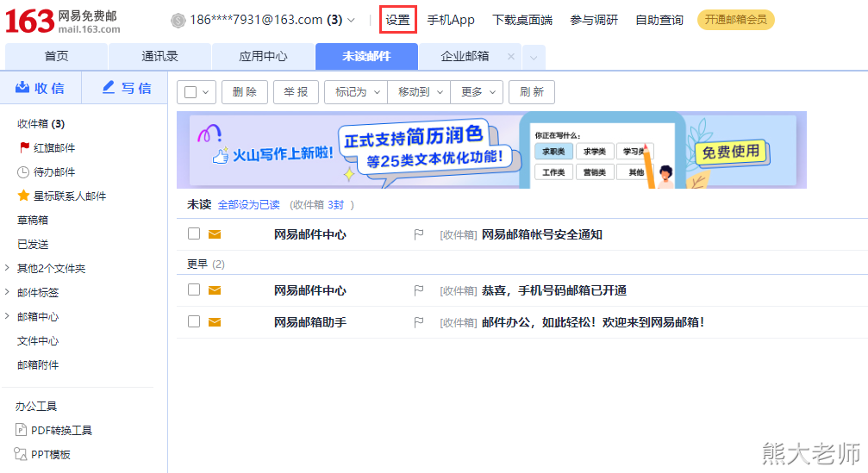This screenshot has height=473, width=868.
Task: Click the 待办邮件 sidebar label
Action: (54, 172)
